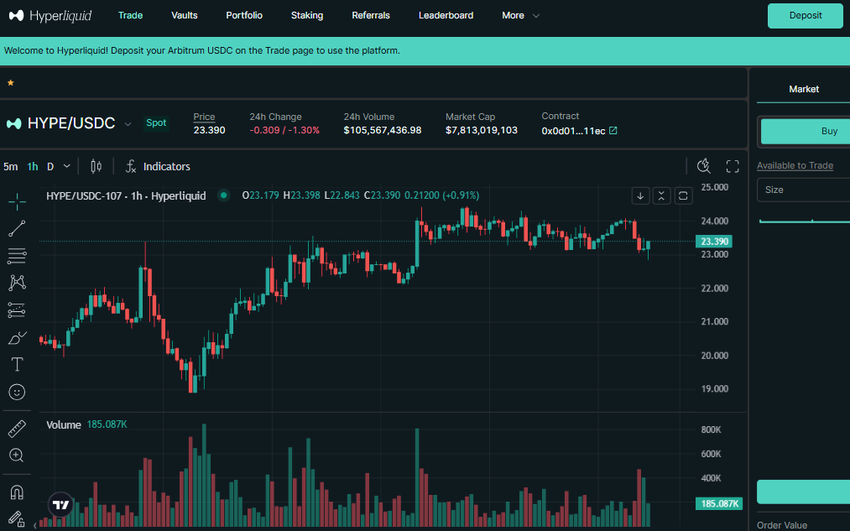The height and width of the screenshot is (531, 850).
Task: Adjust the order size percentage slider
Action: point(804,221)
